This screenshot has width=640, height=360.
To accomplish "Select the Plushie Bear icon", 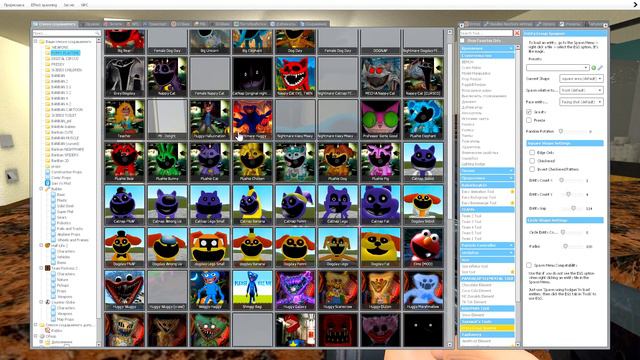I will coord(124,162).
